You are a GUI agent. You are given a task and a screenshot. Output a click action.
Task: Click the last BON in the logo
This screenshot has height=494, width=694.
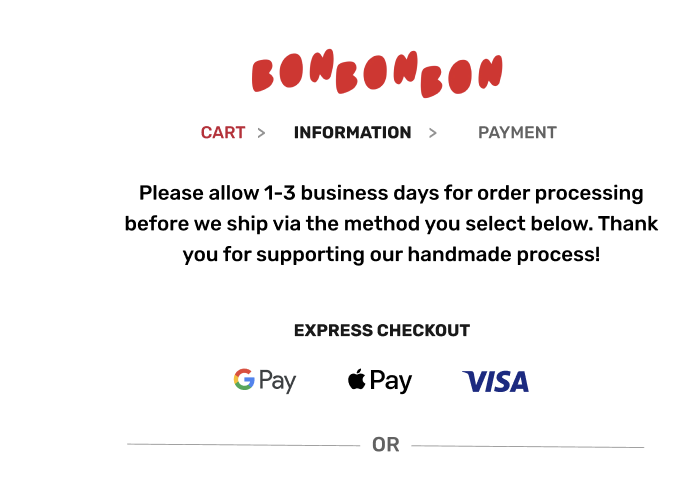tap(461, 76)
